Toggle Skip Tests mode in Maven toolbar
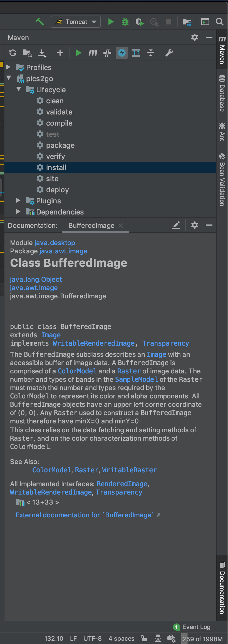Viewport: 228px width, 644px height. tap(122, 53)
